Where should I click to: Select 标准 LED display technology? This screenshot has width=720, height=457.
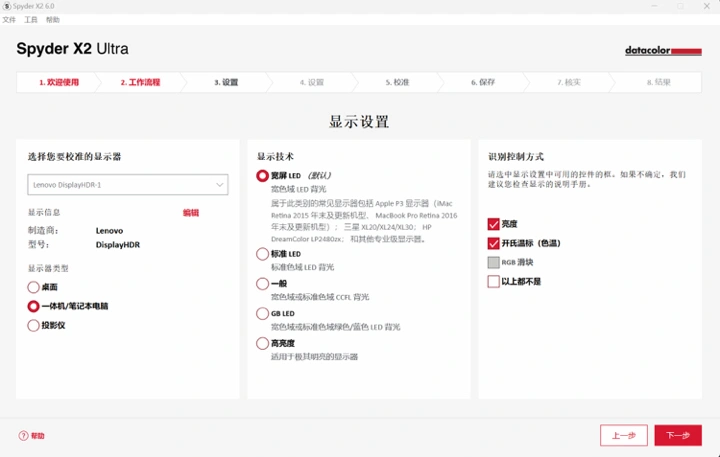[262, 254]
